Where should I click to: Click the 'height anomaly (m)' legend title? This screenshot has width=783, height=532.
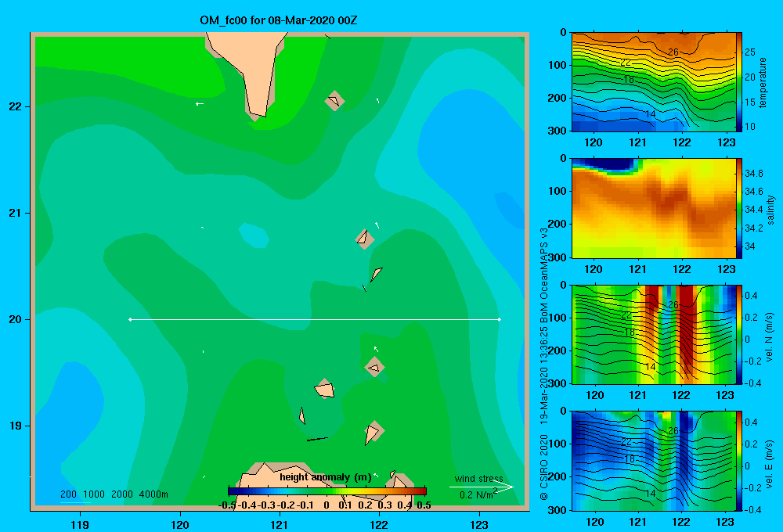(326, 477)
